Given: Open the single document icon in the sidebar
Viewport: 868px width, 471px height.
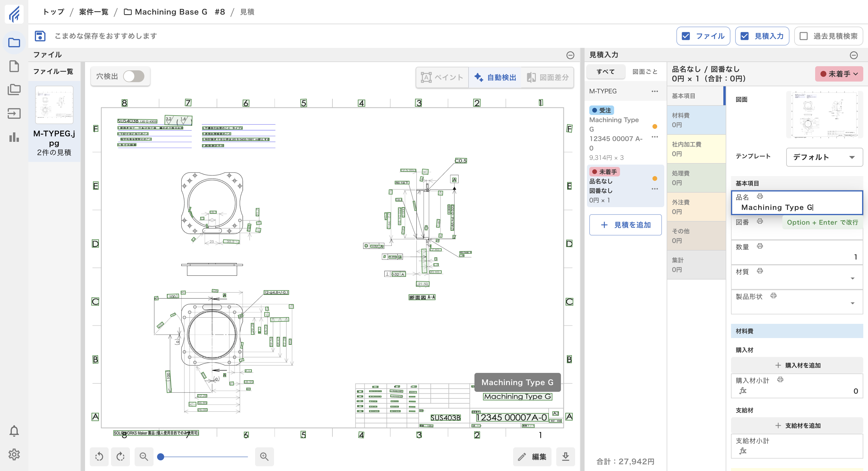Looking at the screenshot, I should pyautogui.click(x=14, y=66).
